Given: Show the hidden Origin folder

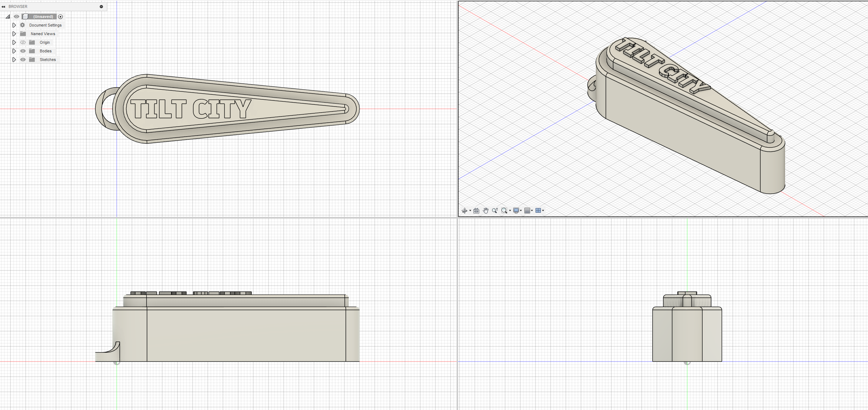Looking at the screenshot, I should pyautogui.click(x=23, y=42).
